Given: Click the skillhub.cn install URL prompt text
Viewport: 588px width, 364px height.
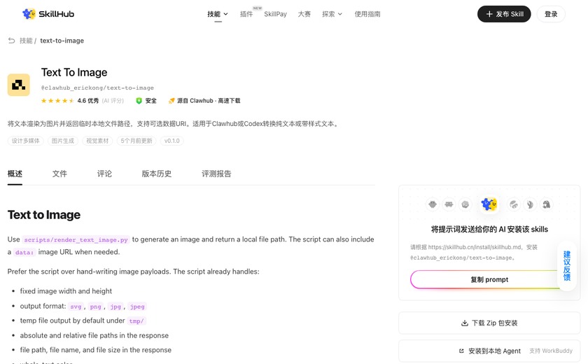Looking at the screenshot, I should pos(474,252).
